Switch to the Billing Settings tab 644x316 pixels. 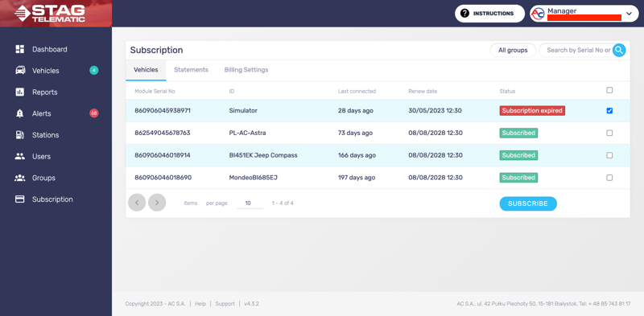(246, 70)
